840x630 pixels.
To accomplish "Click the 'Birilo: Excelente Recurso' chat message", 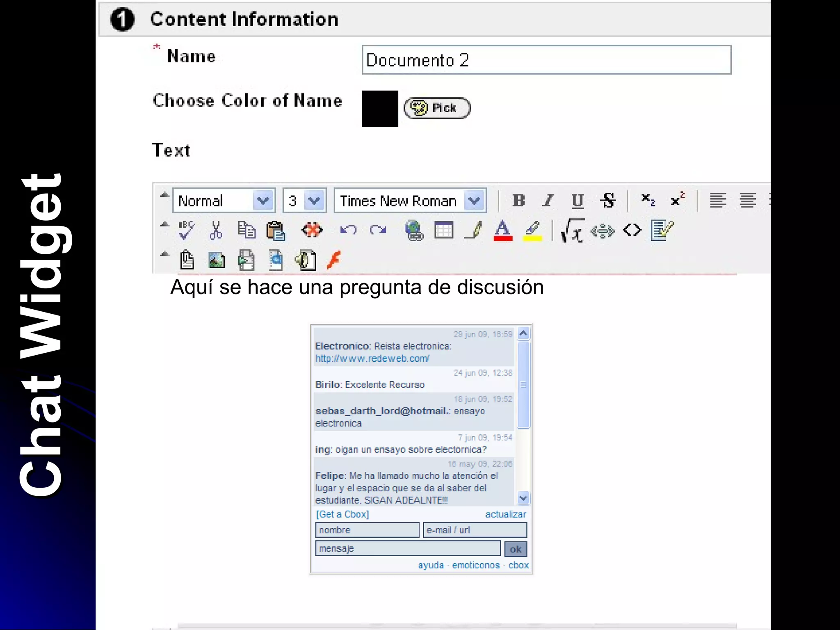I will point(370,385).
